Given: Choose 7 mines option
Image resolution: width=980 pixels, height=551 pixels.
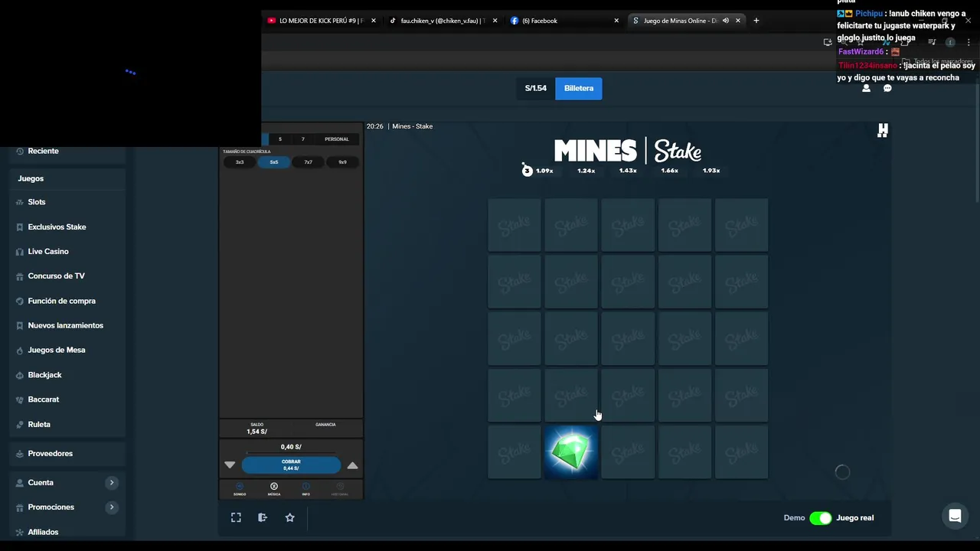Looking at the screenshot, I should pyautogui.click(x=303, y=139).
